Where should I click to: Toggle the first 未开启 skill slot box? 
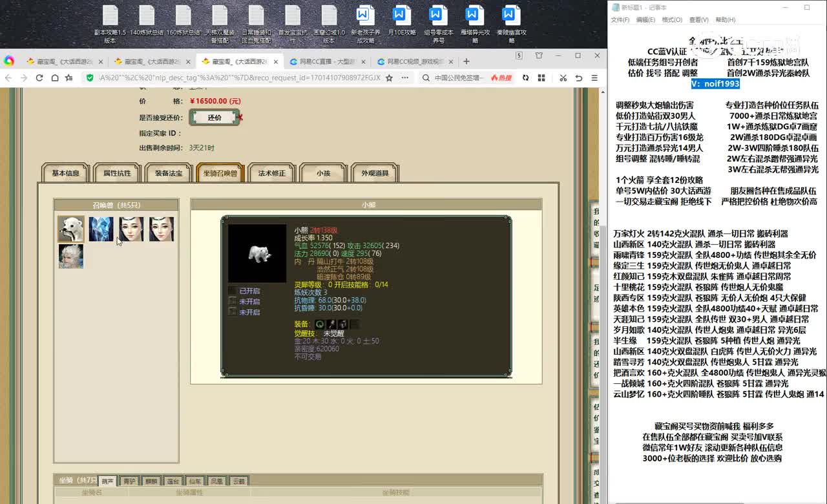click(x=233, y=301)
